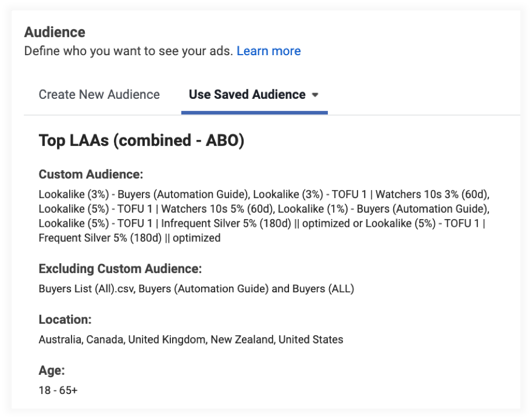Click the Custom Audience label
This screenshot has height=419, width=532.
pos(91,174)
